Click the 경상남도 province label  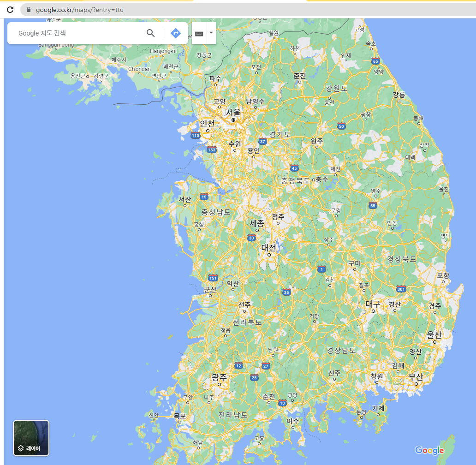341,350
